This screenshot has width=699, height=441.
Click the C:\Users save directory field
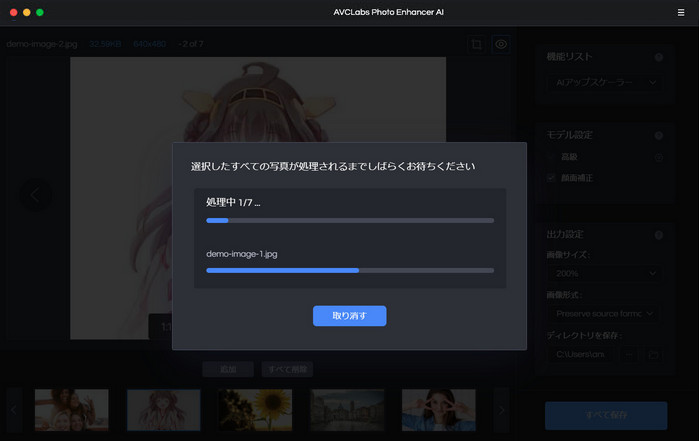pos(580,354)
